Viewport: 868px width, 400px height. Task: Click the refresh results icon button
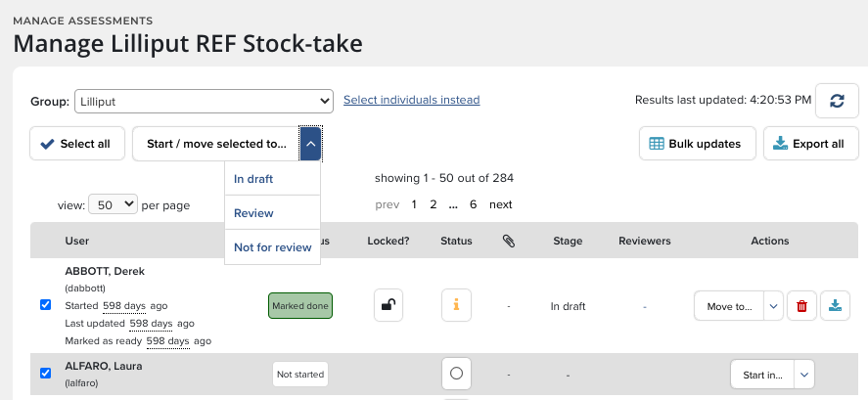tap(837, 101)
